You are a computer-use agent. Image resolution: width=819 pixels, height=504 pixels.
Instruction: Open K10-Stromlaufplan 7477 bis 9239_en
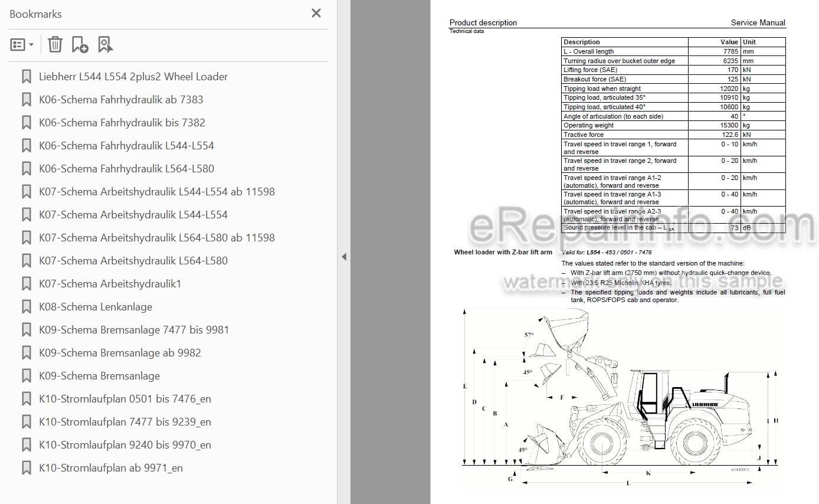point(125,422)
